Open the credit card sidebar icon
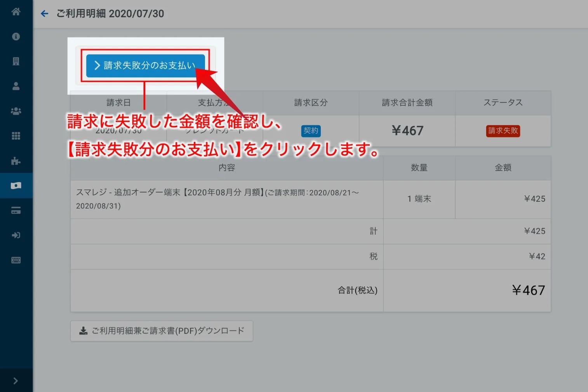This screenshot has width=588, height=392. tap(16, 210)
